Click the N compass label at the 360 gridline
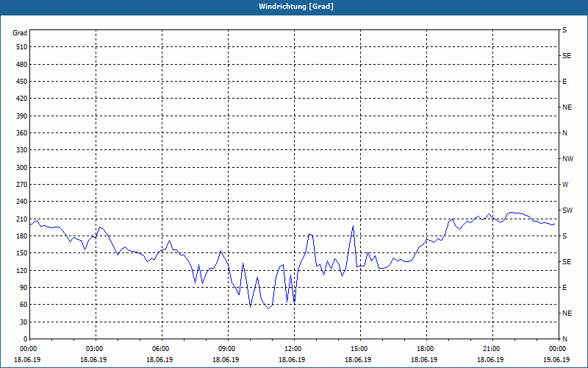The width and height of the screenshot is (588, 368). click(564, 133)
